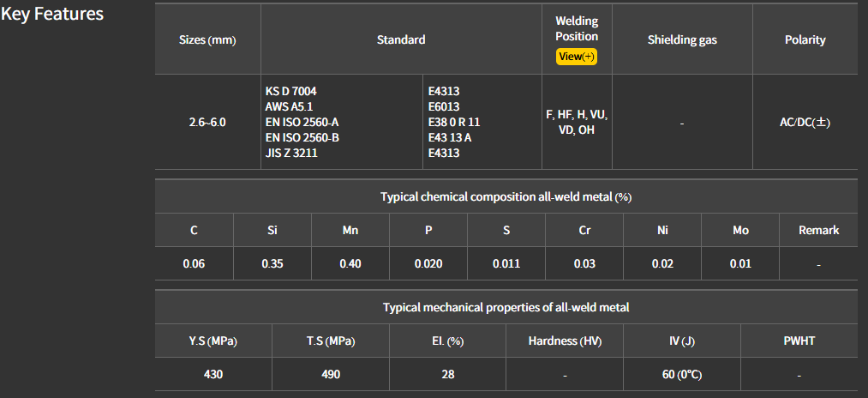The width and height of the screenshot is (868, 398).
Task: Click the Welding Position header text
Action: tap(577, 28)
